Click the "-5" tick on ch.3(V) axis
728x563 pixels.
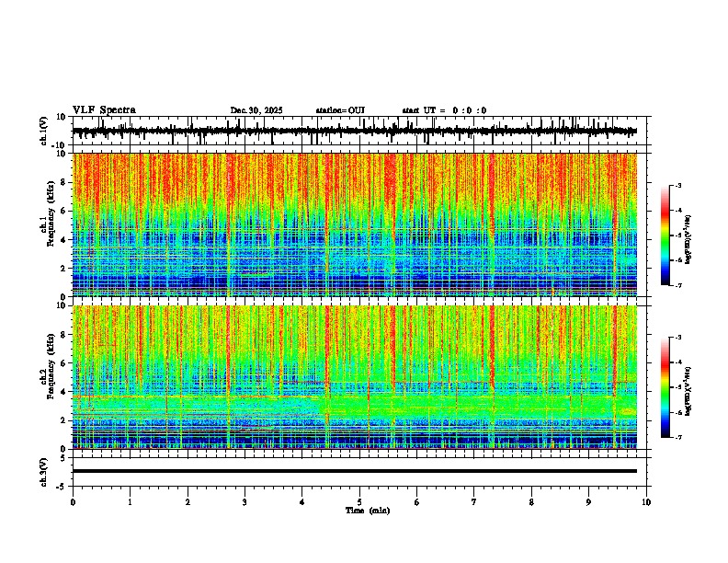click(x=63, y=487)
